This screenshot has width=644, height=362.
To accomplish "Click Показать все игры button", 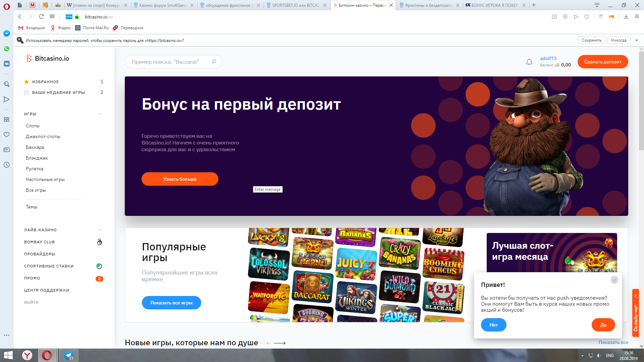I will tap(171, 303).
